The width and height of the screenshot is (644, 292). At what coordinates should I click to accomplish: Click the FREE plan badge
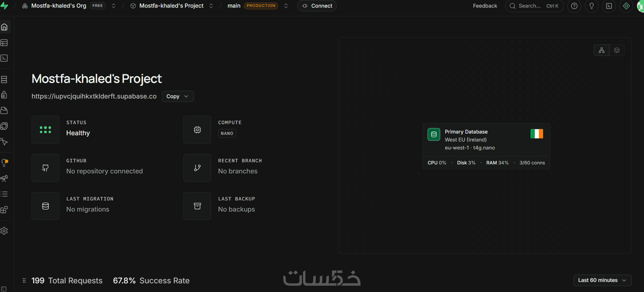98,6
